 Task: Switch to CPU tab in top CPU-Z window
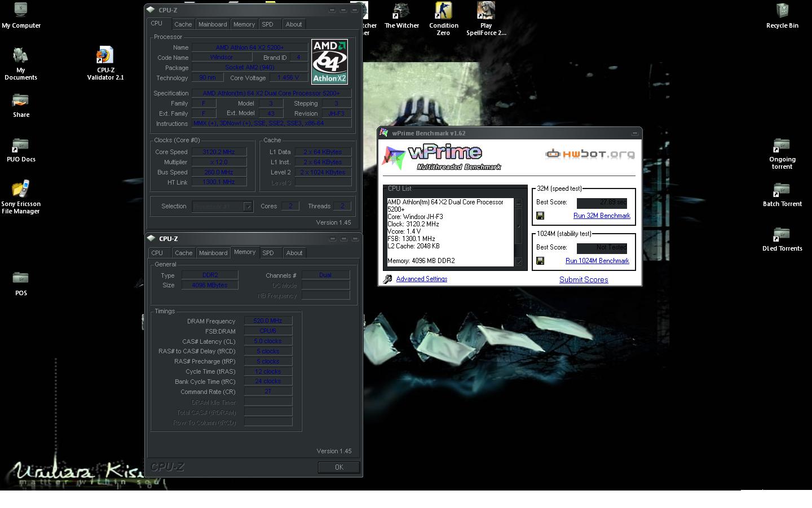pos(157,24)
